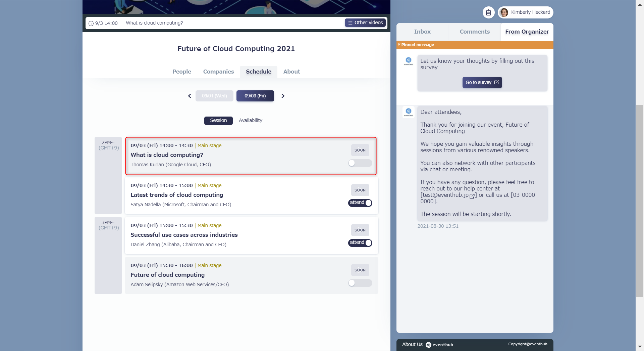Click speaker Satya Nadella (Microsoft, Chairman and CEO)
644x351 pixels.
[x=181, y=205]
